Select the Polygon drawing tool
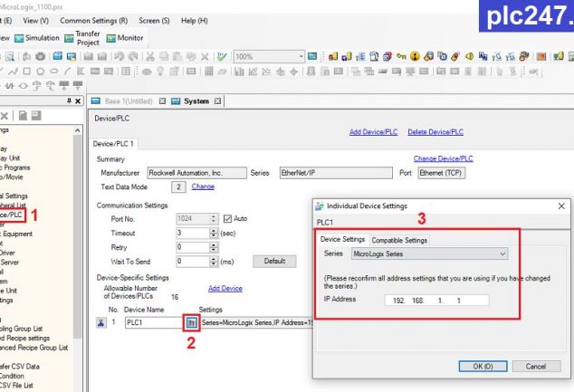This screenshot has height=392, width=574. click(x=40, y=71)
